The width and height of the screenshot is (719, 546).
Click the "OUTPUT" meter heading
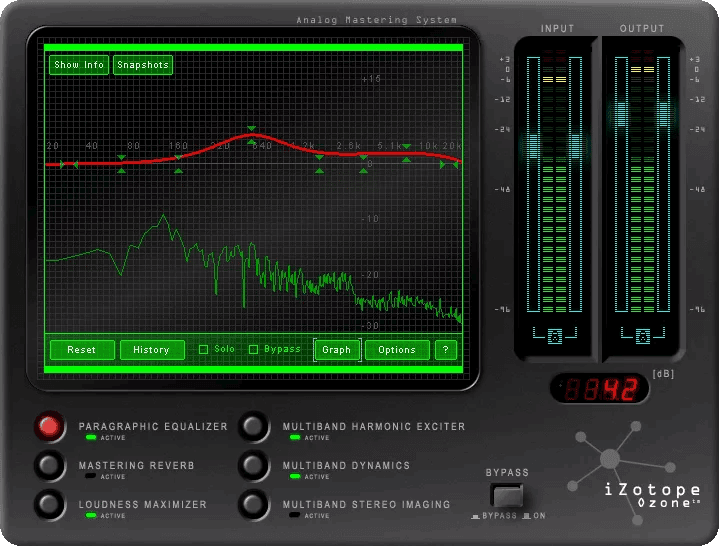click(642, 28)
